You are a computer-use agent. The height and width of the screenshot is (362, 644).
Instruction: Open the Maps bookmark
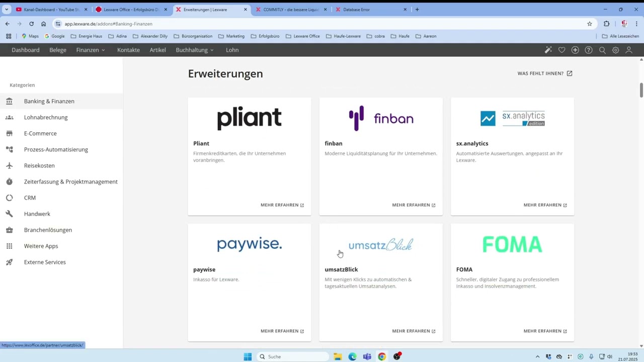[30, 36]
